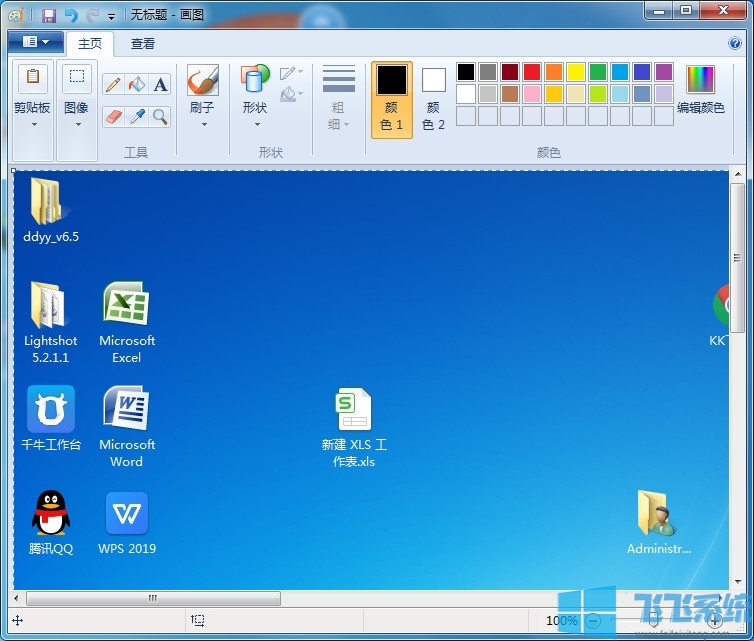Click the vertical scrollbar up arrow
The height and width of the screenshot is (641, 754).
click(738, 174)
